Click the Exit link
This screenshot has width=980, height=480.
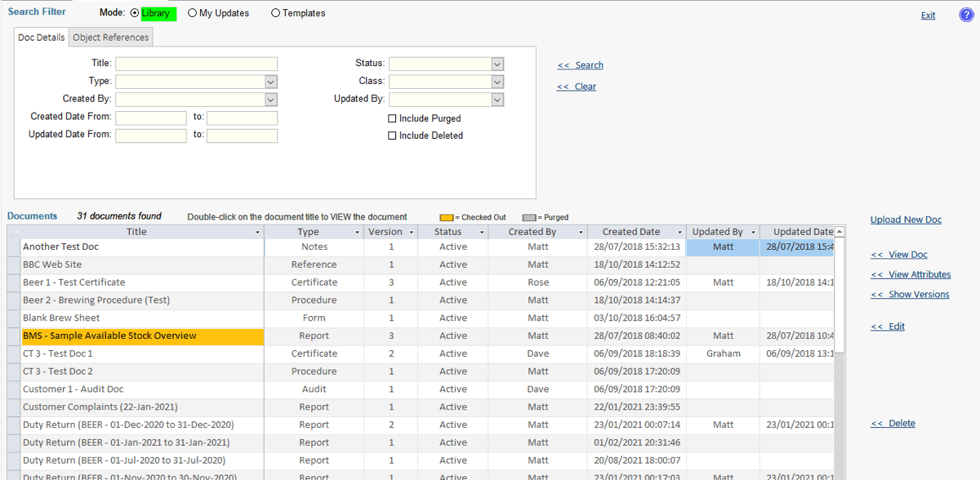coord(928,16)
